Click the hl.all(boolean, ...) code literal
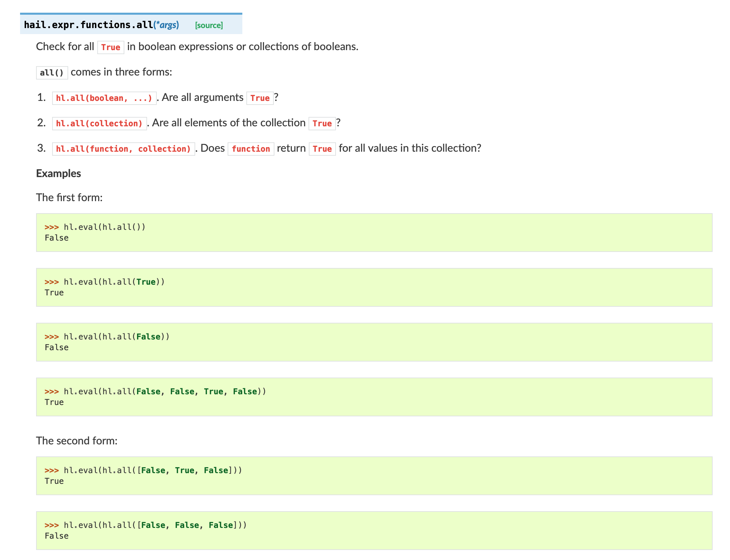The image size is (730, 560). pyautogui.click(x=104, y=98)
